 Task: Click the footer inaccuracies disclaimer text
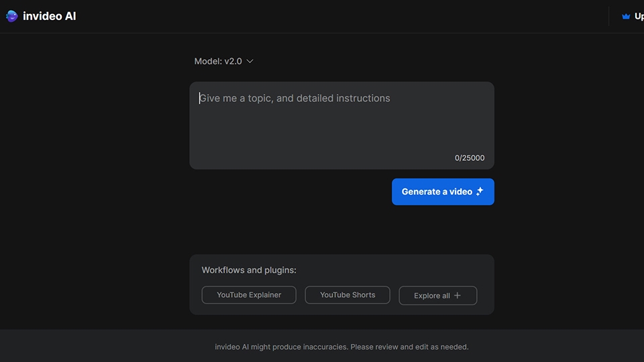[341, 347]
